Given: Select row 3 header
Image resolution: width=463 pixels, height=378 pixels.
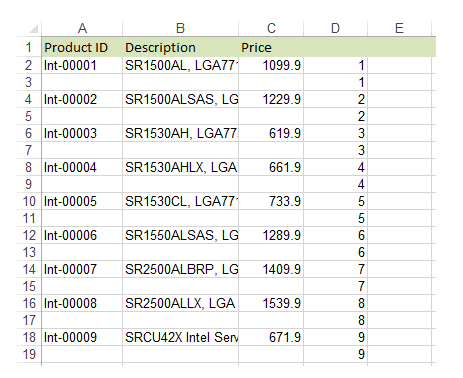Looking at the screenshot, I should click(x=29, y=82).
